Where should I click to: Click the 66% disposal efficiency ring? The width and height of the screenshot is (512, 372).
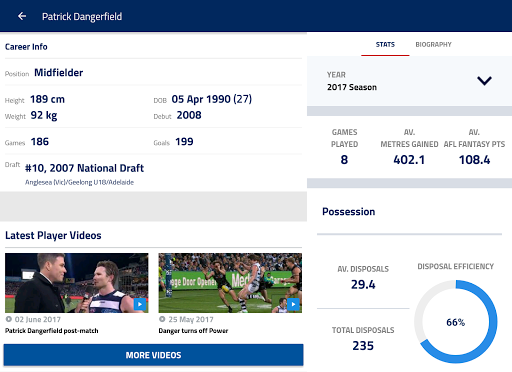(456, 322)
